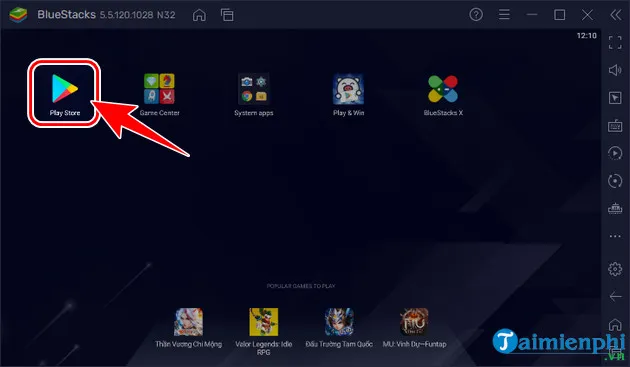Open the hamburger menu in title bar
The image size is (630, 367).
pyautogui.click(x=504, y=15)
